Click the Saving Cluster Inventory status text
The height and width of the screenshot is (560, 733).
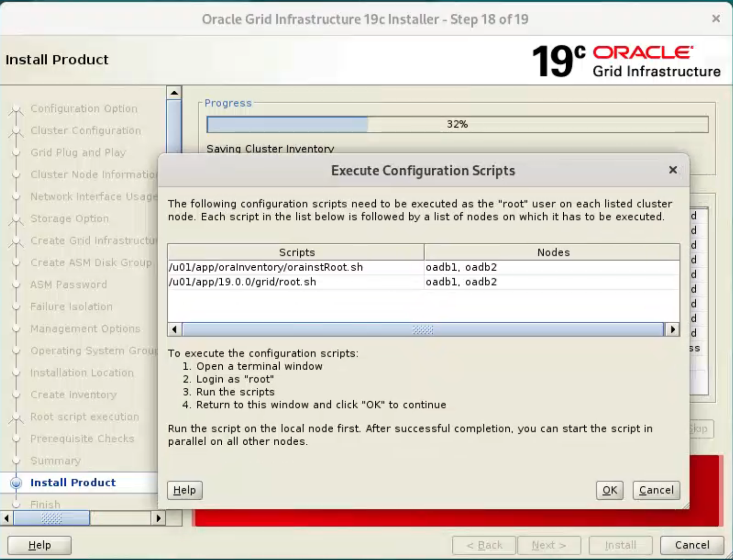pyautogui.click(x=270, y=149)
